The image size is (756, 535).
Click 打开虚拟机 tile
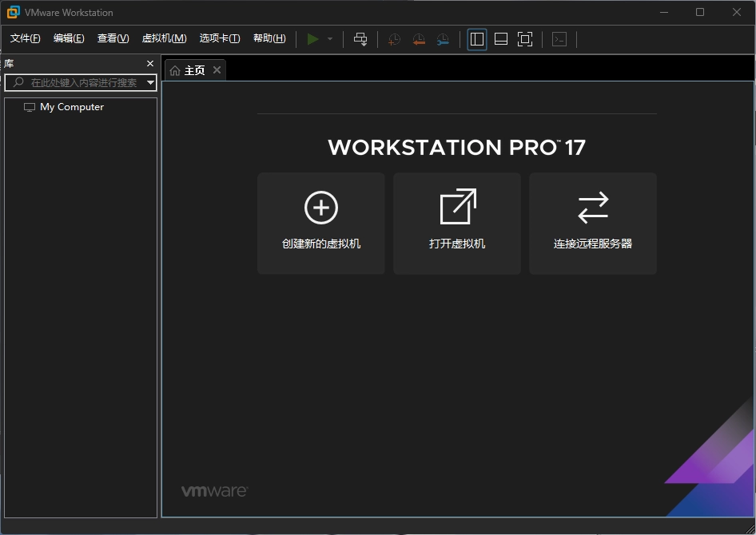click(x=457, y=224)
